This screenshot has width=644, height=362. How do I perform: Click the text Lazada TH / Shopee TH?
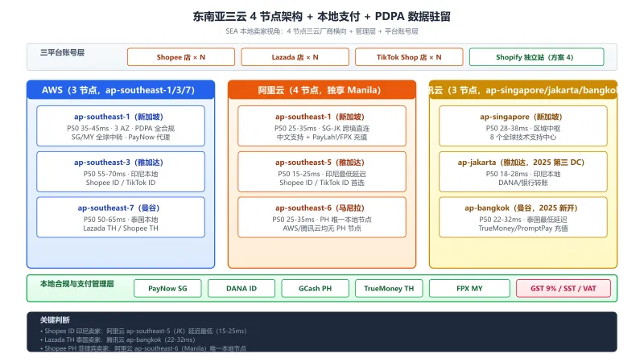coord(121,228)
